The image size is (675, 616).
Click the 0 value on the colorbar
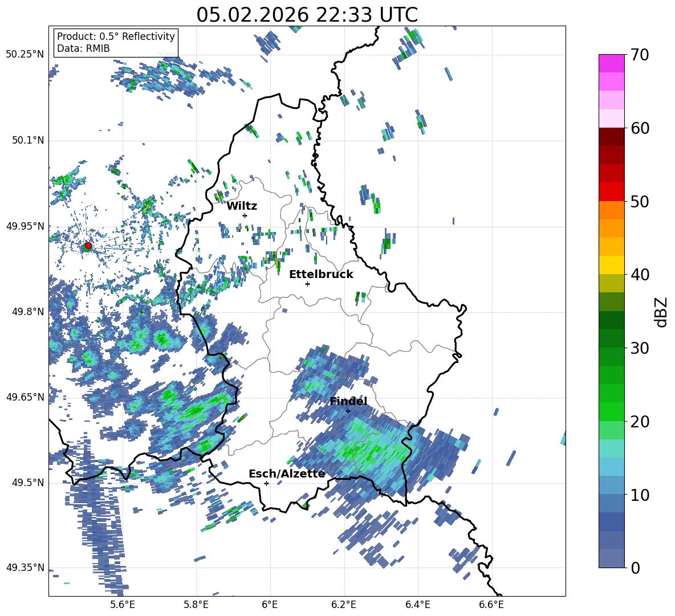(636, 568)
